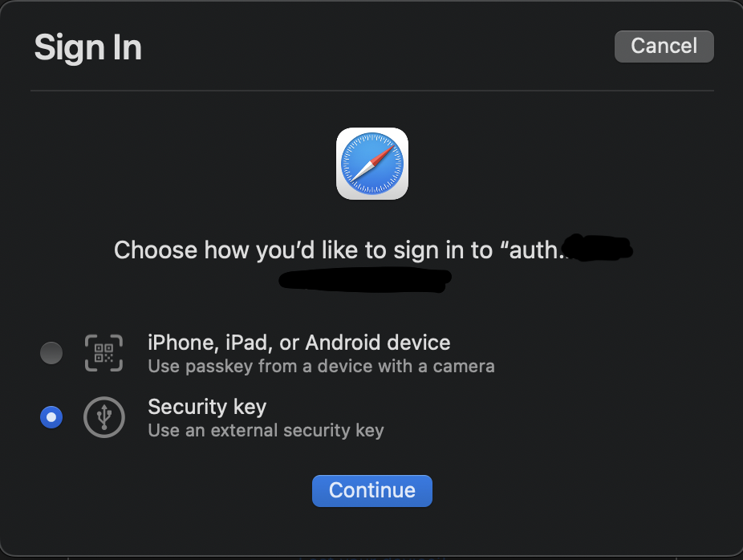Click Cancel to dismiss the dialog
Viewport: 743px width, 560px height.
pyautogui.click(x=664, y=46)
